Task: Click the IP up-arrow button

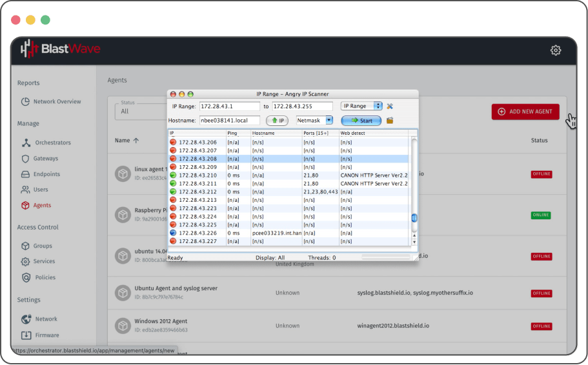Action: [x=277, y=121]
